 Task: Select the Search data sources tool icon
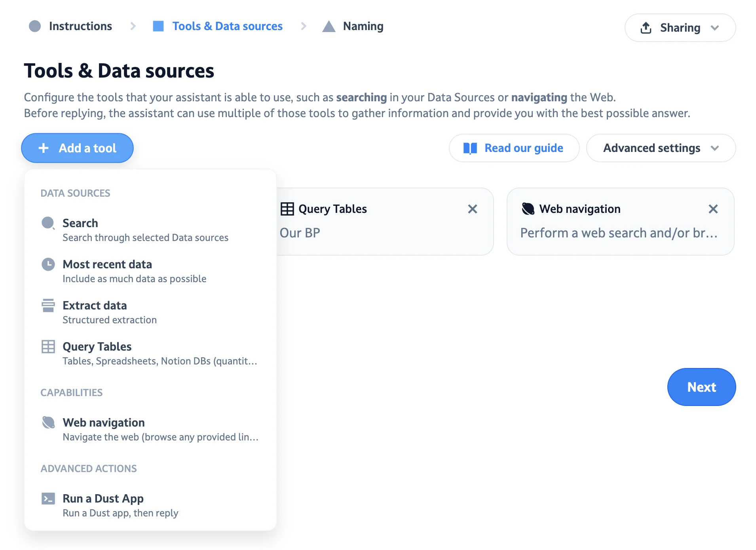(48, 223)
